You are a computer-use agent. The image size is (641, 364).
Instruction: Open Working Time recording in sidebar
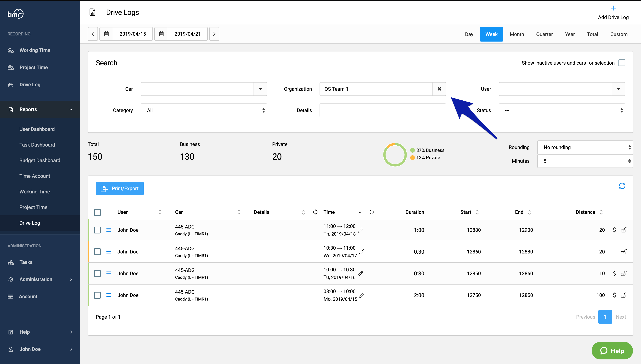35,50
